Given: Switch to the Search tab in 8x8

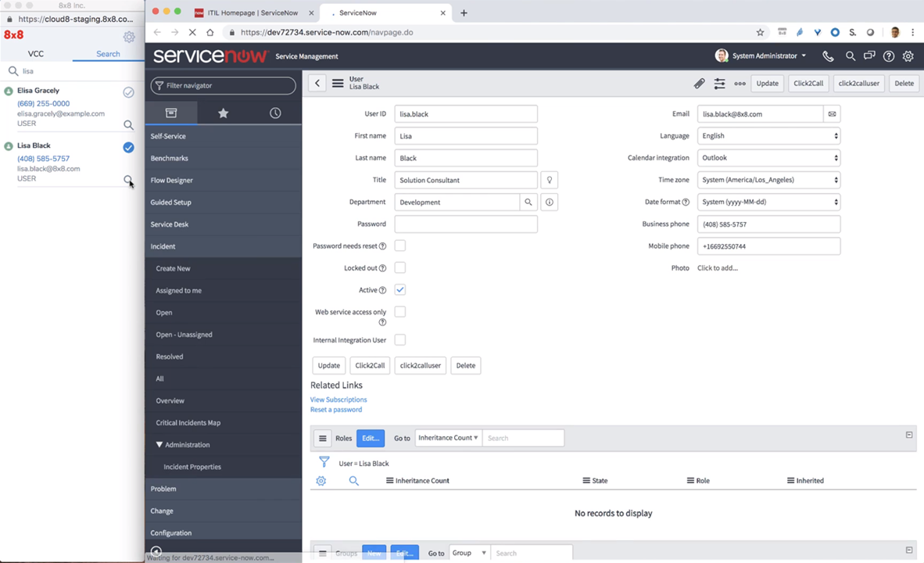Looking at the screenshot, I should (108, 54).
